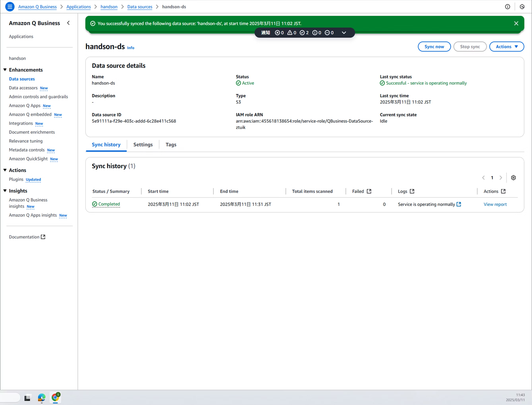Open the sync history table preferences gear
The height and width of the screenshot is (405, 532).
pos(513,178)
